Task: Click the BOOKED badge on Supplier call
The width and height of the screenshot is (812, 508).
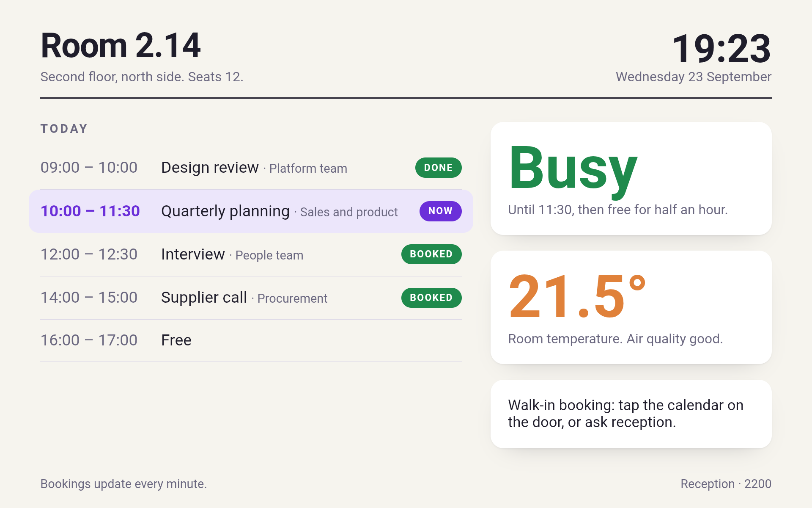Action: click(x=431, y=298)
